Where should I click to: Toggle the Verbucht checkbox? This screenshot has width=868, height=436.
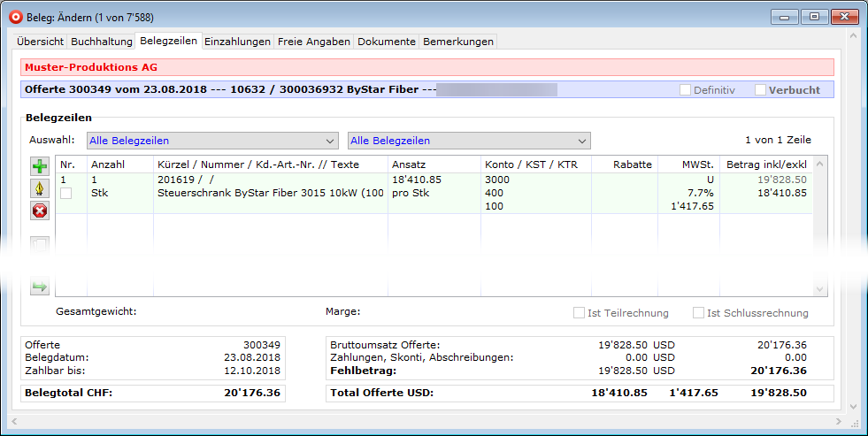click(760, 90)
